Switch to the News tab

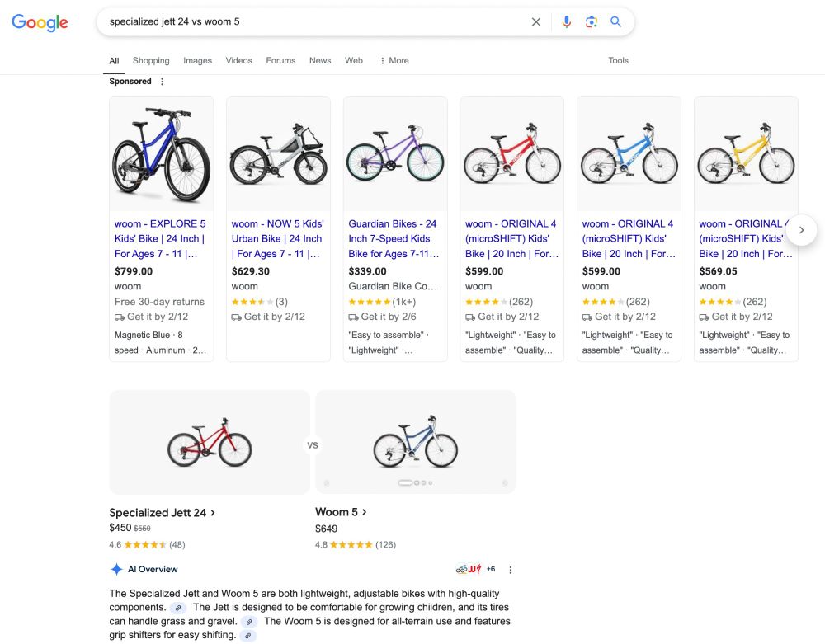(x=320, y=60)
